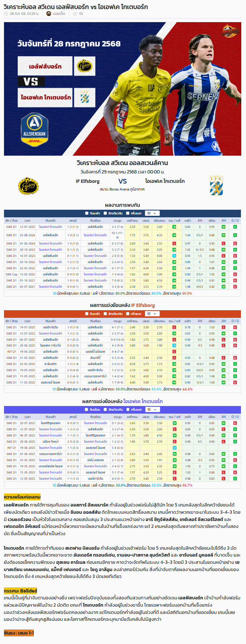This screenshot has width=246, height=644.
Task: Click the Boras Arena venue text
Action: point(119,189)
